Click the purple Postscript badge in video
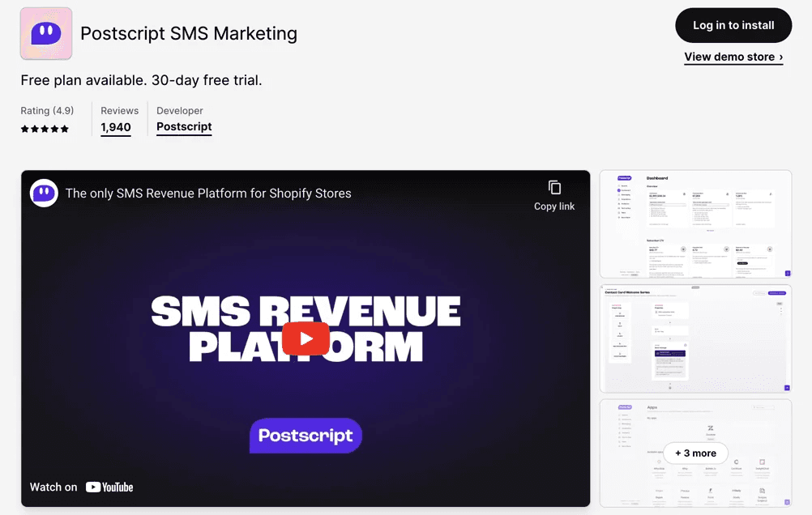The width and height of the screenshot is (812, 515). point(306,436)
